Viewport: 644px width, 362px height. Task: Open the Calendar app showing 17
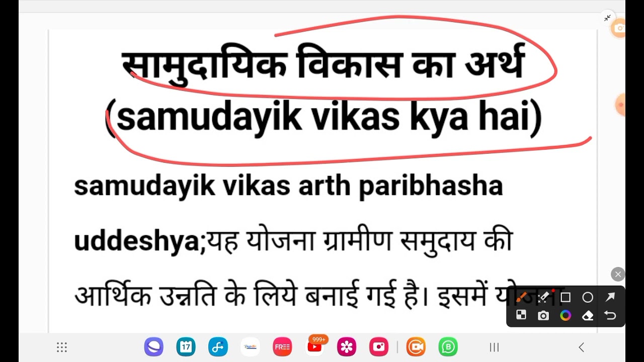click(x=186, y=347)
